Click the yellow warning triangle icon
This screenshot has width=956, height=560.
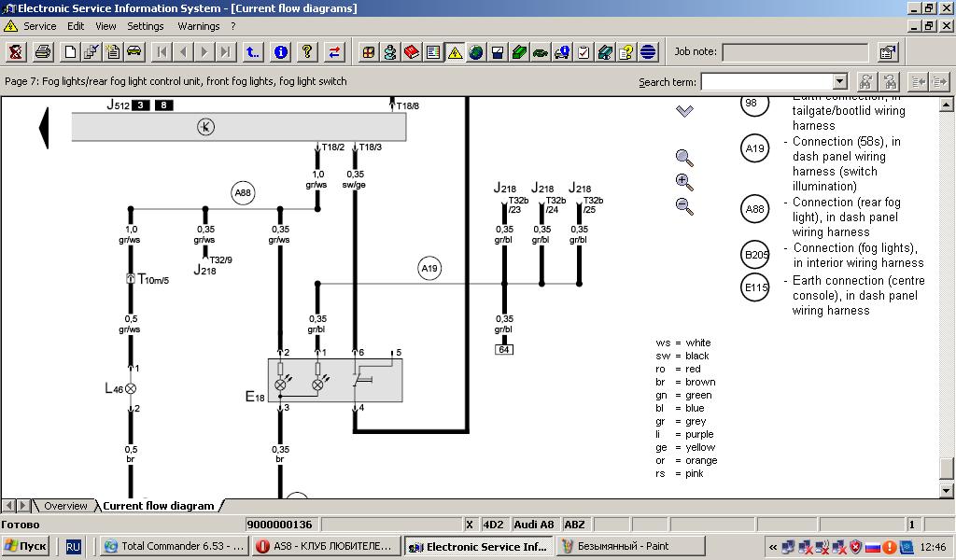[x=455, y=52]
